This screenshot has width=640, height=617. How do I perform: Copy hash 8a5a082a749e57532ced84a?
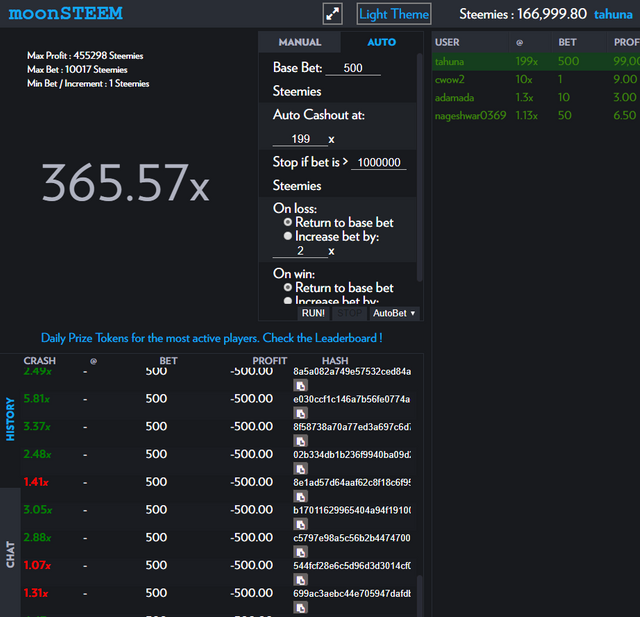tap(300, 386)
